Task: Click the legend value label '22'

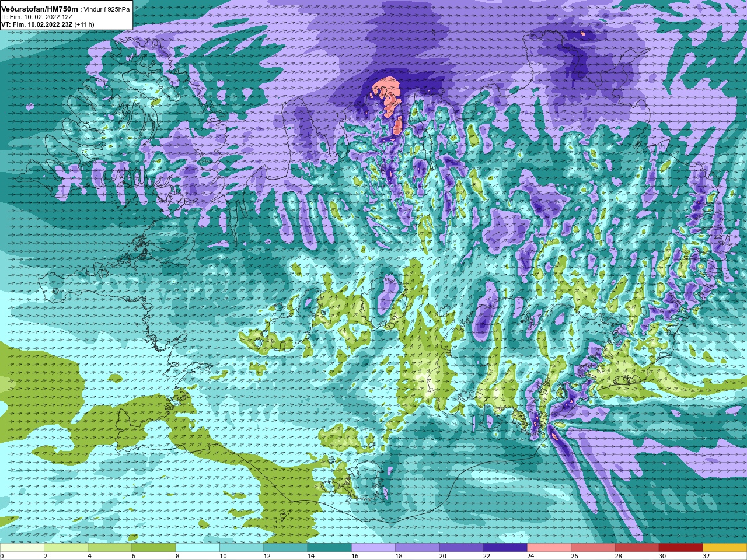Action: pyautogui.click(x=487, y=556)
